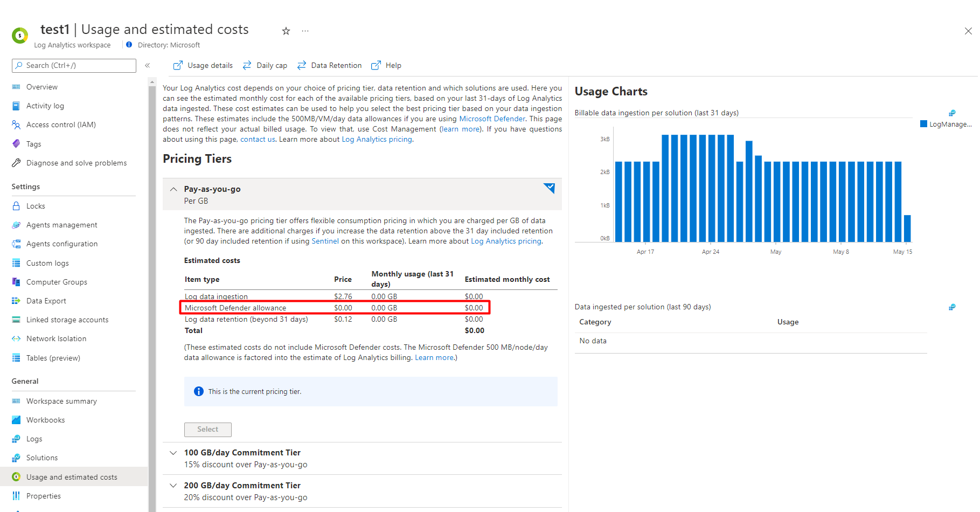
Task: Open the Daily cap setting
Action: pos(265,65)
